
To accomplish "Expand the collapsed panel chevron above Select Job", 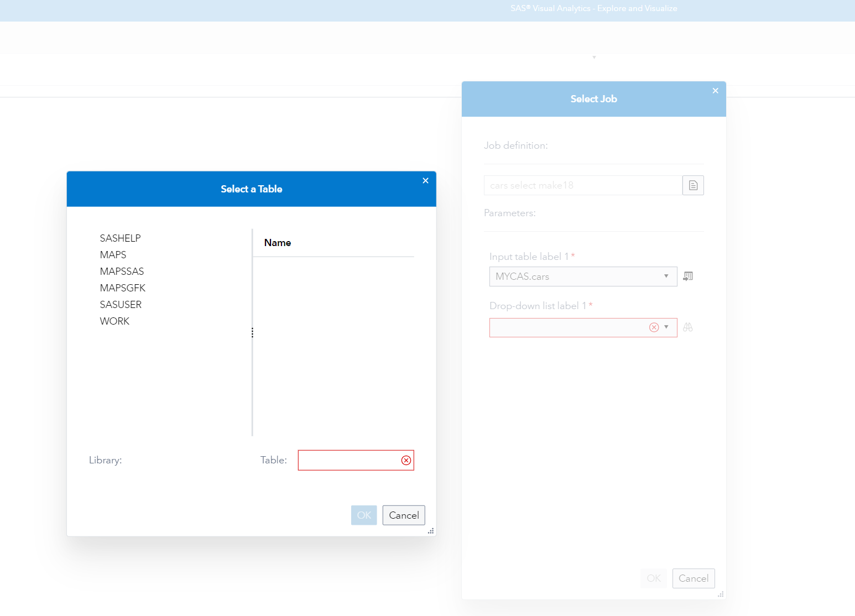I will point(593,57).
